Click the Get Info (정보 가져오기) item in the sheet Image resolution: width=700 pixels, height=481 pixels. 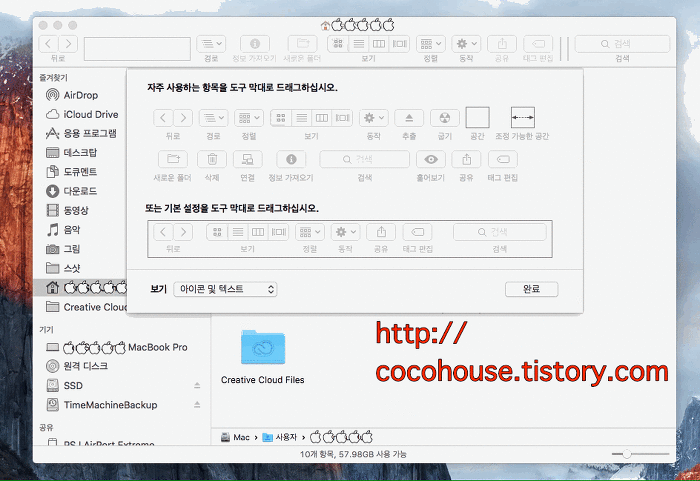point(291,159)
